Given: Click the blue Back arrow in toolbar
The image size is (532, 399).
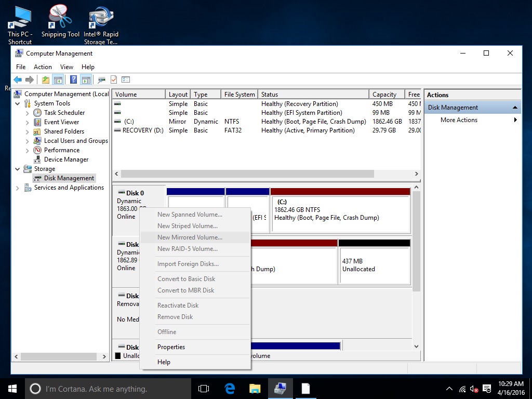Looking at the screenshot, I should point(18,79).
